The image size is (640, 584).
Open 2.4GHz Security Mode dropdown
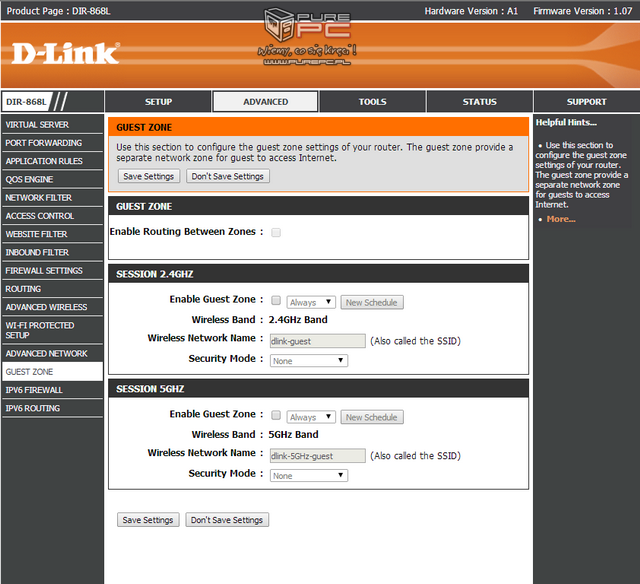[x=309, y=361]
